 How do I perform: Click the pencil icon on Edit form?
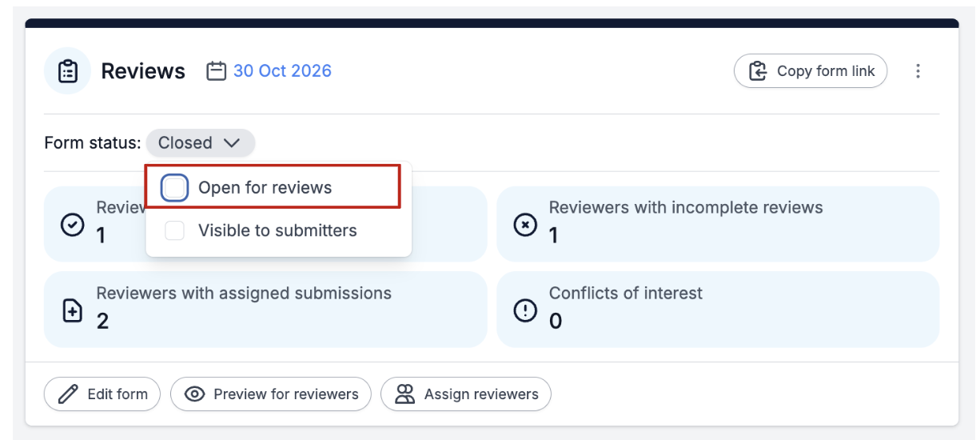68,394
